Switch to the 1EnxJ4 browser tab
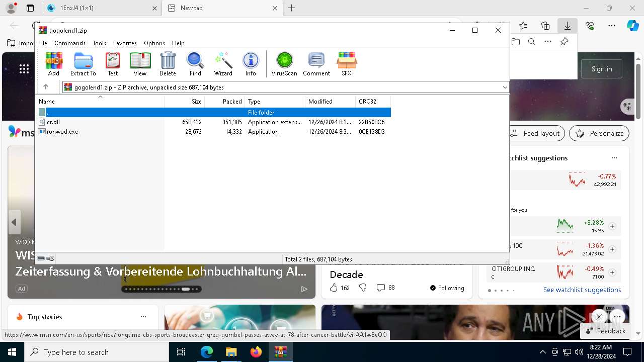 coord(102,8)
